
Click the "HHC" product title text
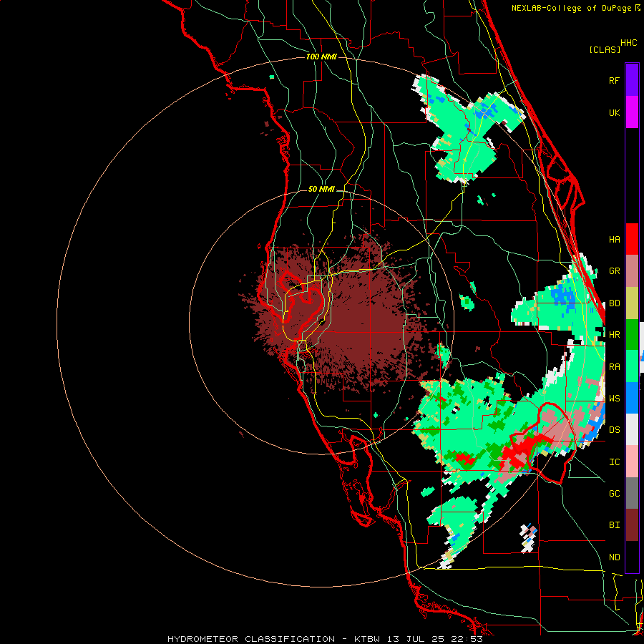tap(628, 43)
